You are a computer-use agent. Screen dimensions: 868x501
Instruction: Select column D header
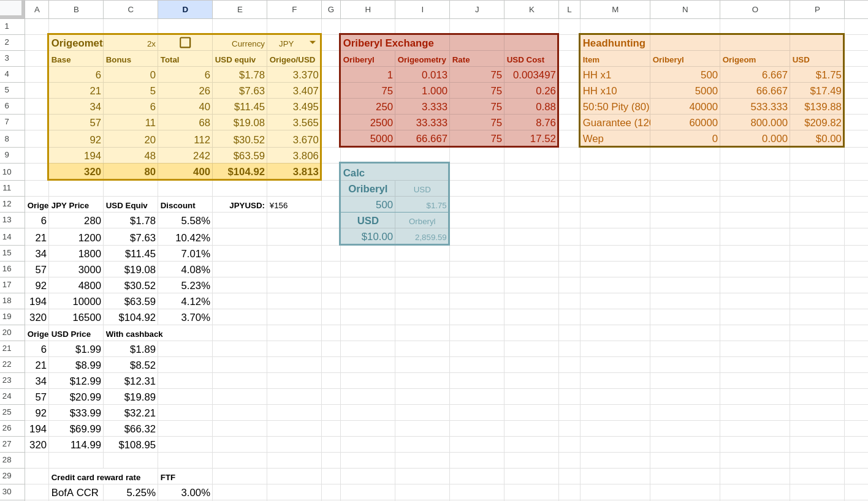pyautogui.click(x=185, y=9)
